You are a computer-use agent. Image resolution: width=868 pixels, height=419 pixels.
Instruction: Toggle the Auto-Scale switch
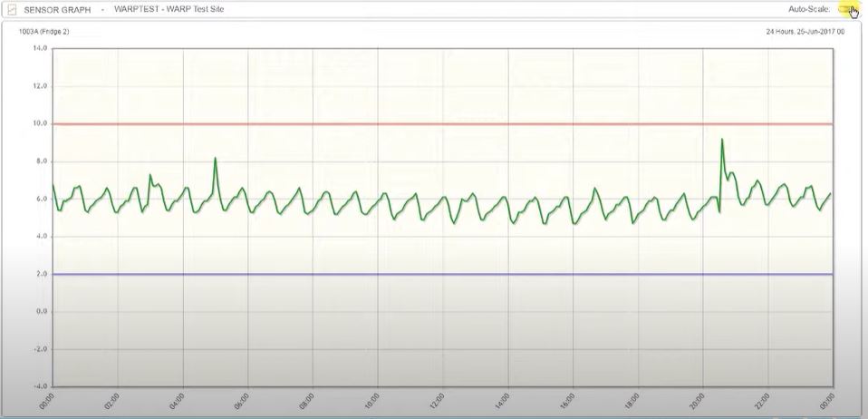tap(848, 9)
